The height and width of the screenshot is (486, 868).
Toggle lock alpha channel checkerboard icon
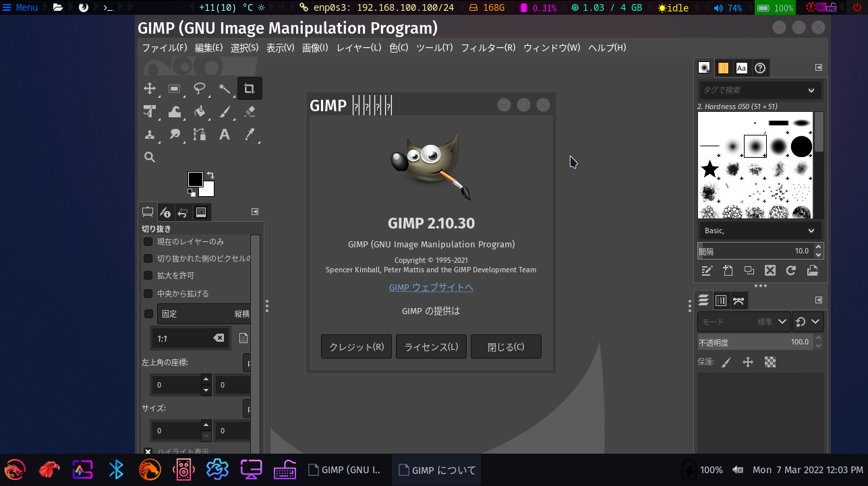770,362
